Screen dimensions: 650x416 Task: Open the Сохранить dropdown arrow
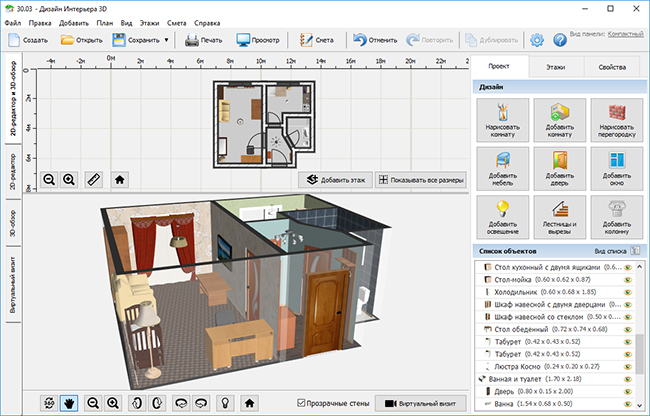(166, 40)
